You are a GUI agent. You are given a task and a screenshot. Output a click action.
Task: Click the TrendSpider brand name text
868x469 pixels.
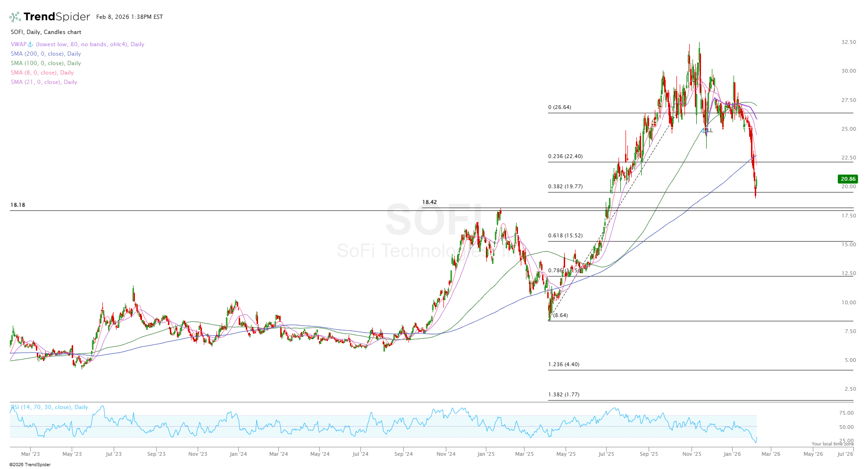pyautogui.click(x=57, y=17)
